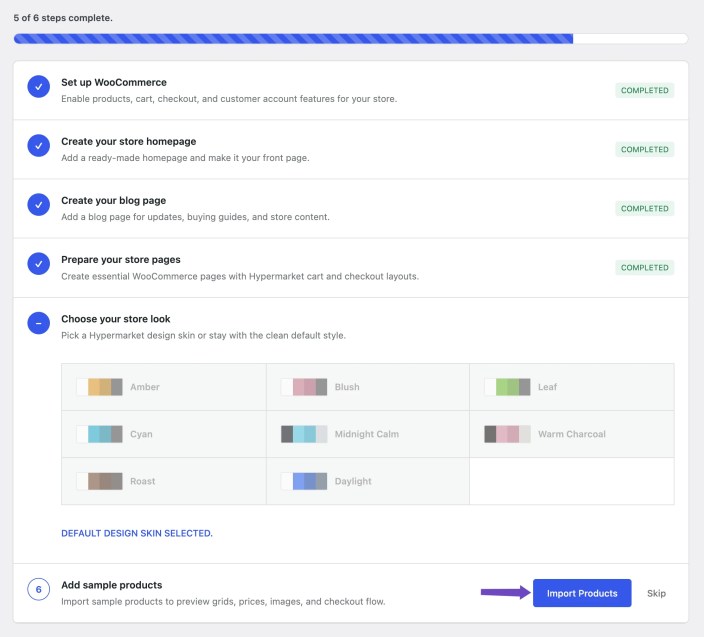Image resolution: width=704 pixels, height=637 pixels.
Task: Collapse the Choose your store look step icon
Action: click(x=39, y=323)
